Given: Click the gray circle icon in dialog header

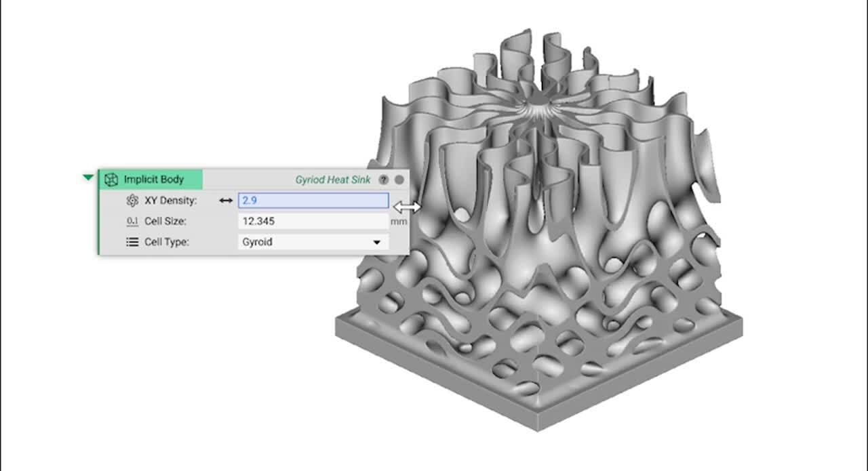Looking at the screenshot, I should (x=399, y=179).
